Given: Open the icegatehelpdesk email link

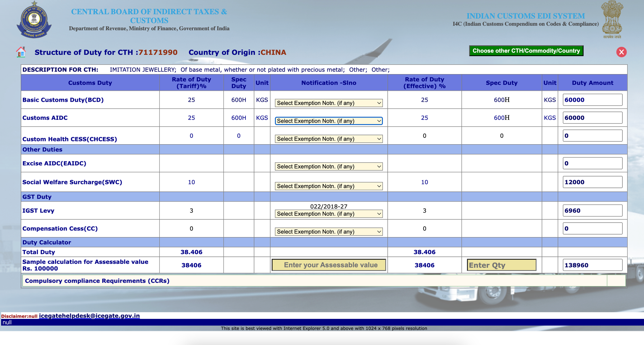Looking at the screenshot, I should pos(89,316).
